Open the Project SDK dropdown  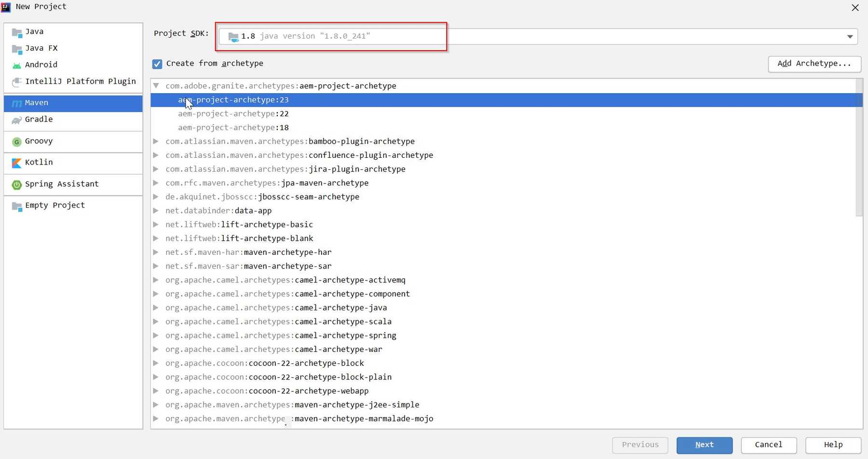850,36
